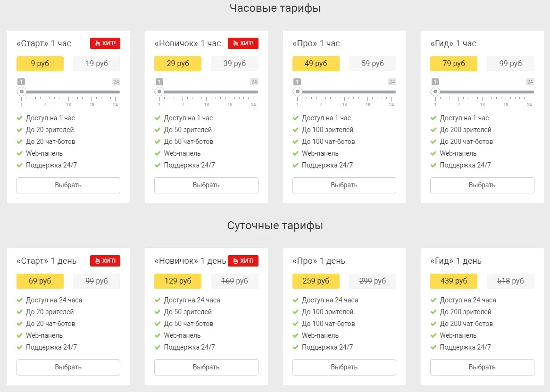Click the yellow 9 руб price tag
550x392 pixels.
tap(40, 64)
